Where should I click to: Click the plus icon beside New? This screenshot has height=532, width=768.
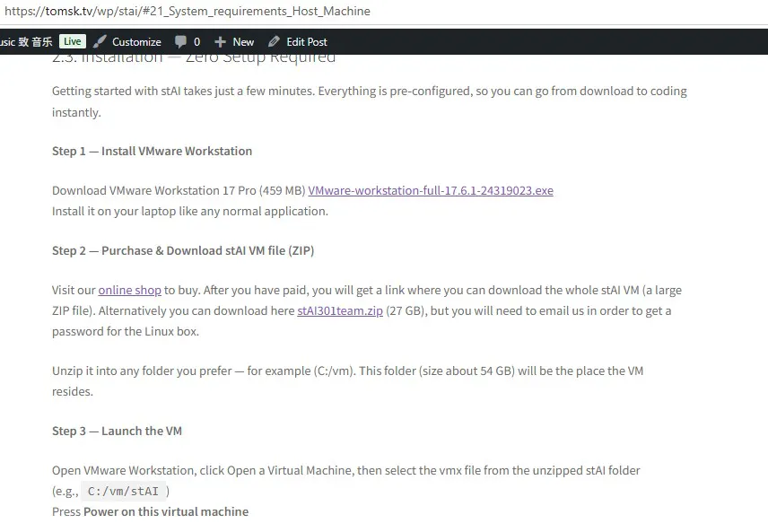[220, 42]
